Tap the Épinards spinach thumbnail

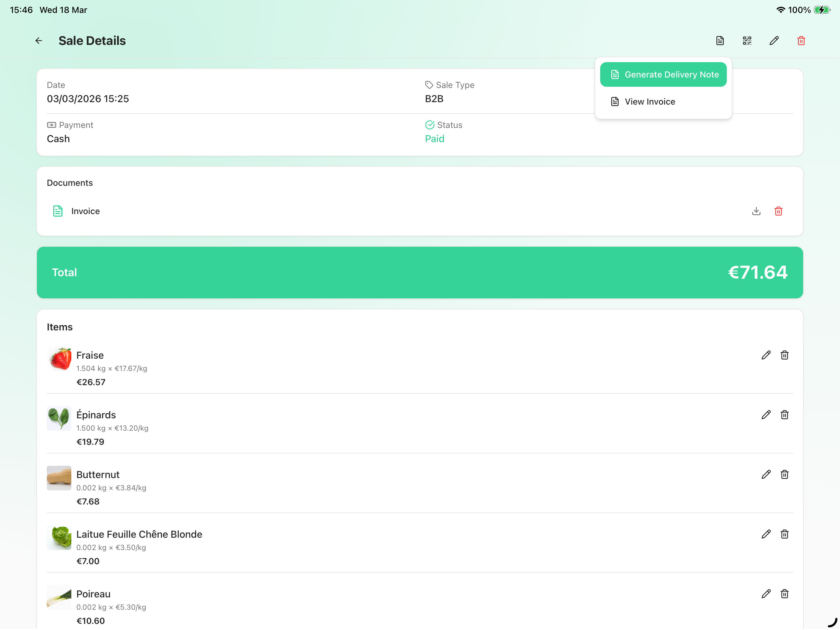coord(59,418)
